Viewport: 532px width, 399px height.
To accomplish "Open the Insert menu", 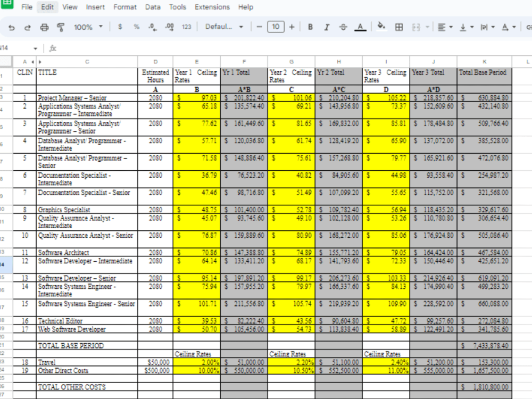I will (95, 7).
